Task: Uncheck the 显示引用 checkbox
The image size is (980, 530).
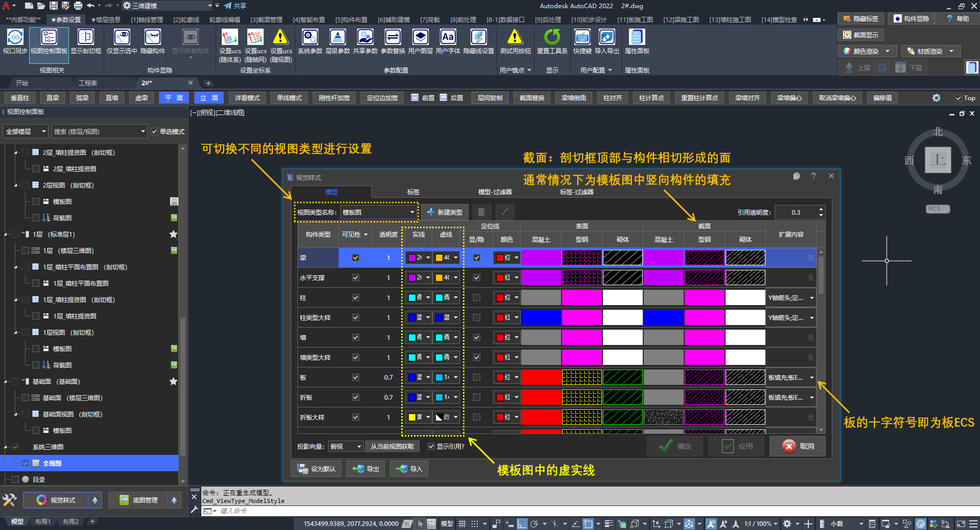Action: [431, 447]
